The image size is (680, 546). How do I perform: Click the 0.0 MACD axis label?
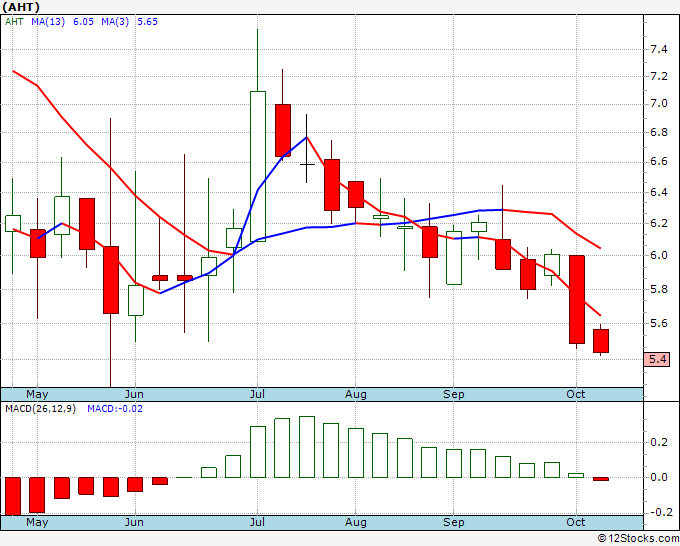tap(659, 477)
